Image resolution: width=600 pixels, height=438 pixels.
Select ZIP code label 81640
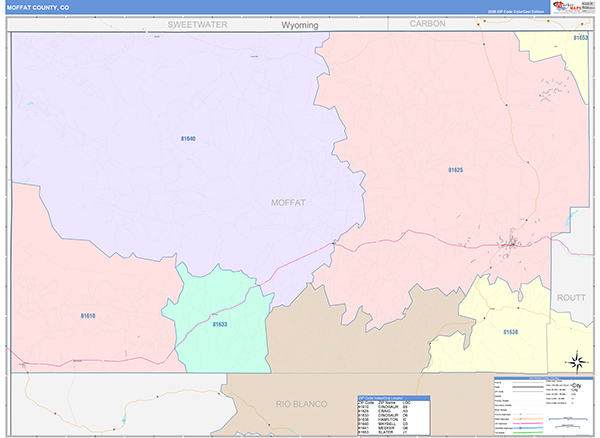tap(188, 139)
